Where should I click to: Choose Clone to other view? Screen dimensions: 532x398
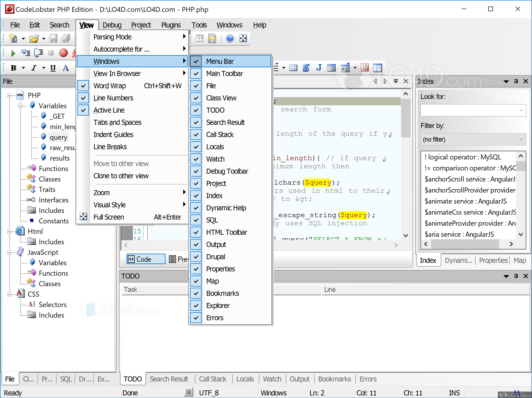pyautogui.click(x=121, y=176)
